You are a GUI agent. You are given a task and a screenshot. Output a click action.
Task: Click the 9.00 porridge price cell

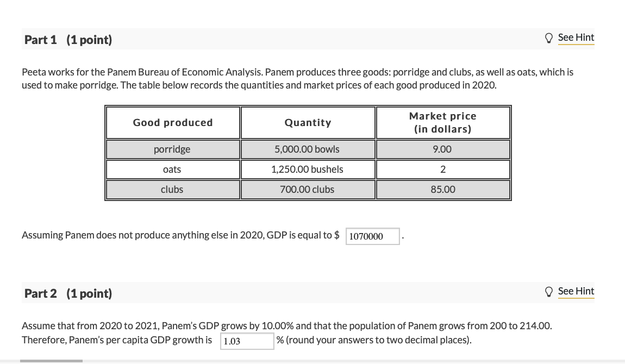[x=442, y=149]
